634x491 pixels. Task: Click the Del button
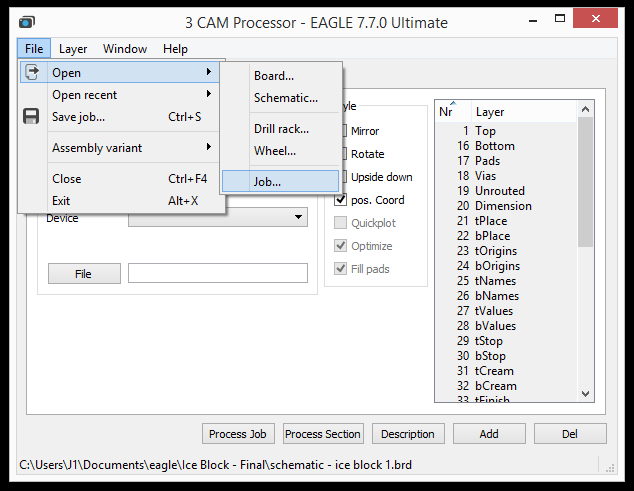click(570, 434)
